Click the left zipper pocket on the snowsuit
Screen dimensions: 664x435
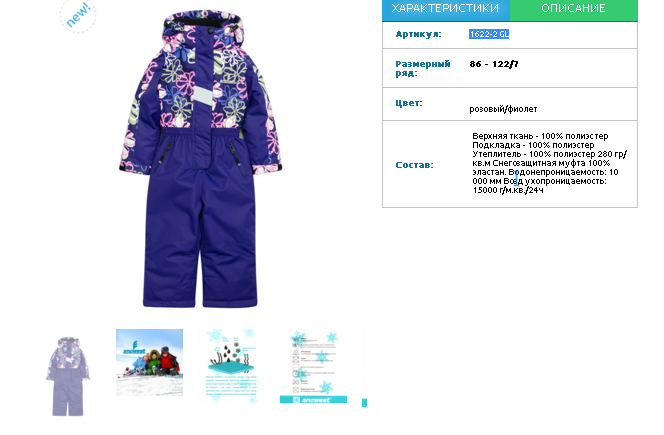(166, 153)
